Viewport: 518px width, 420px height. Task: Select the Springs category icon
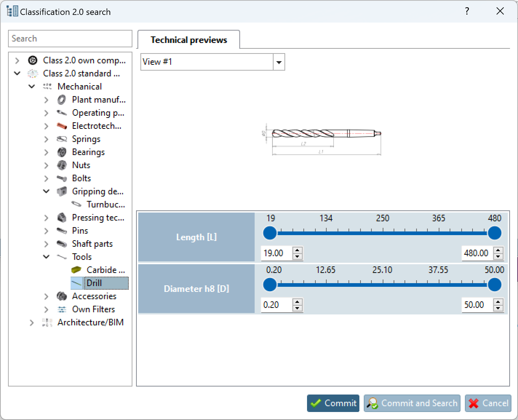(62, 139)
